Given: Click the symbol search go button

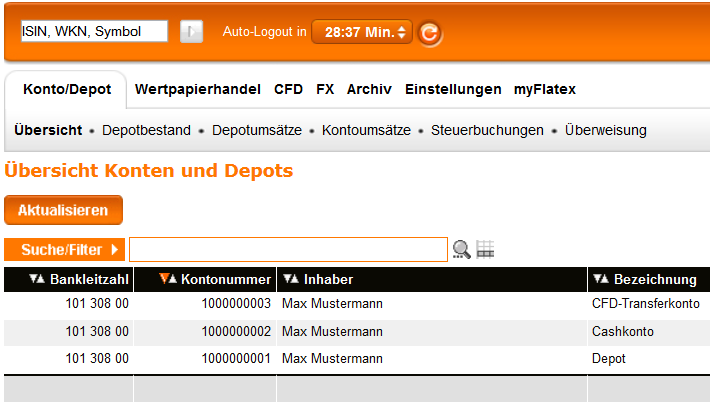Looking at the screenshot, I should 191,32.
